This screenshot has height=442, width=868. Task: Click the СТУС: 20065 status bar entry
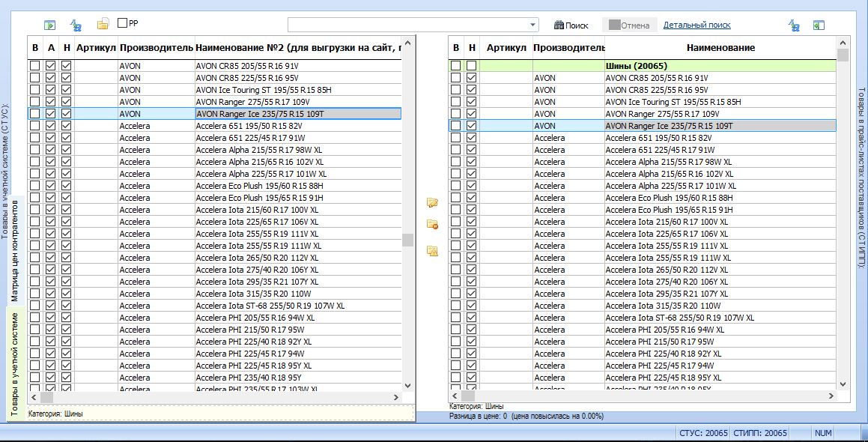[703, 433]
